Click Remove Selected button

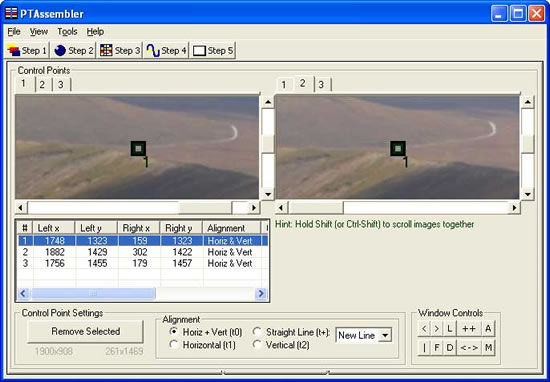[x=86, y=331]
